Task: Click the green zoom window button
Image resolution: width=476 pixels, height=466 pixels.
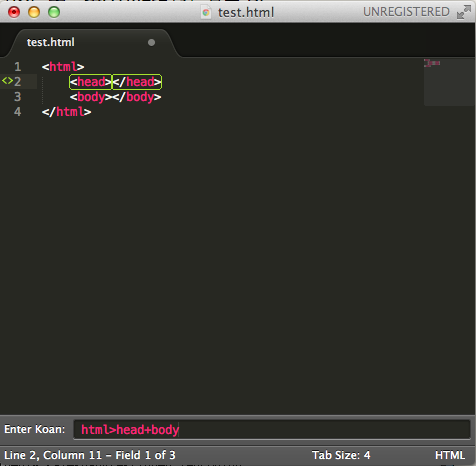Action: point(54,12)
